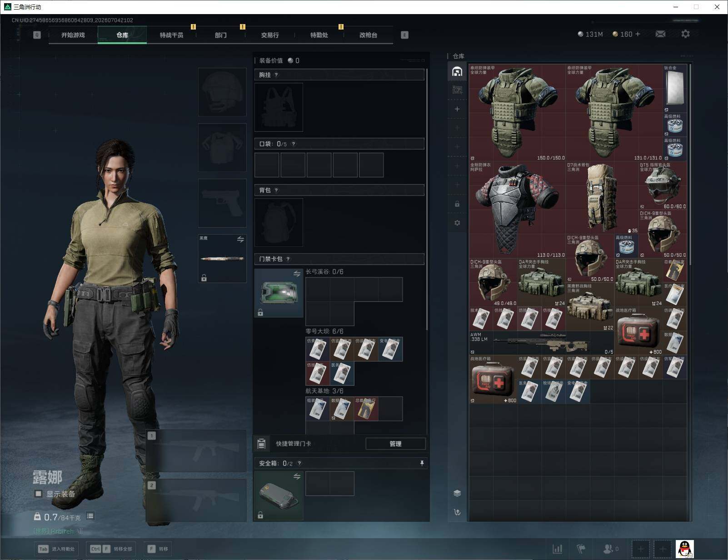Click the 管理 button for door cards
This screenshot has width=728, height=560.
point(395,444)
